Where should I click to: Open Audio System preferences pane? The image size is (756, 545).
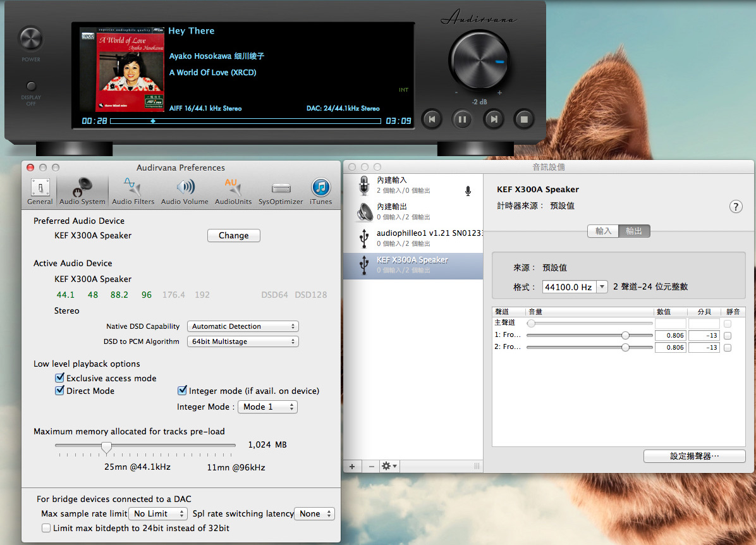click(82, 192)
